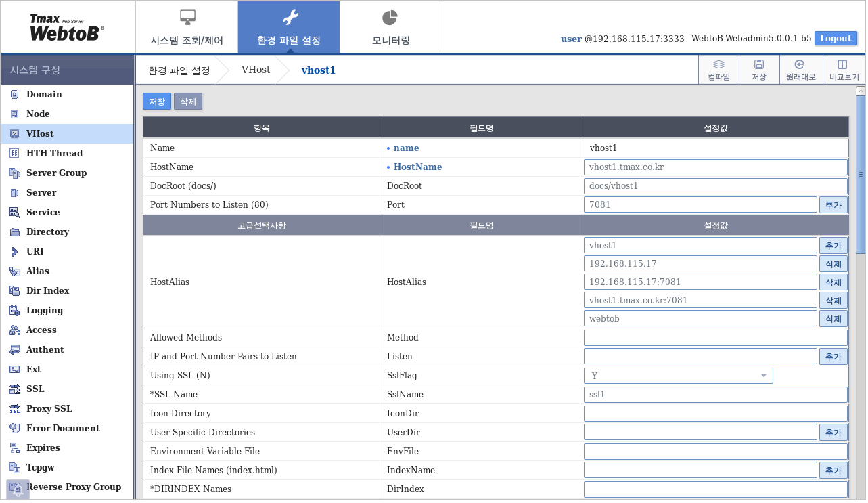
Task: Click the IconDir input field
Action: click(x=716, y=414)
